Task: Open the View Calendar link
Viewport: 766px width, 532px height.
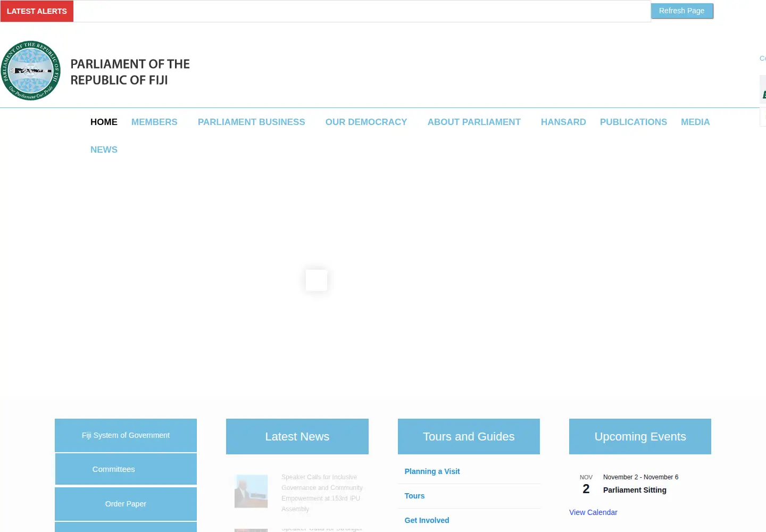Action: [x=593, y=512]
